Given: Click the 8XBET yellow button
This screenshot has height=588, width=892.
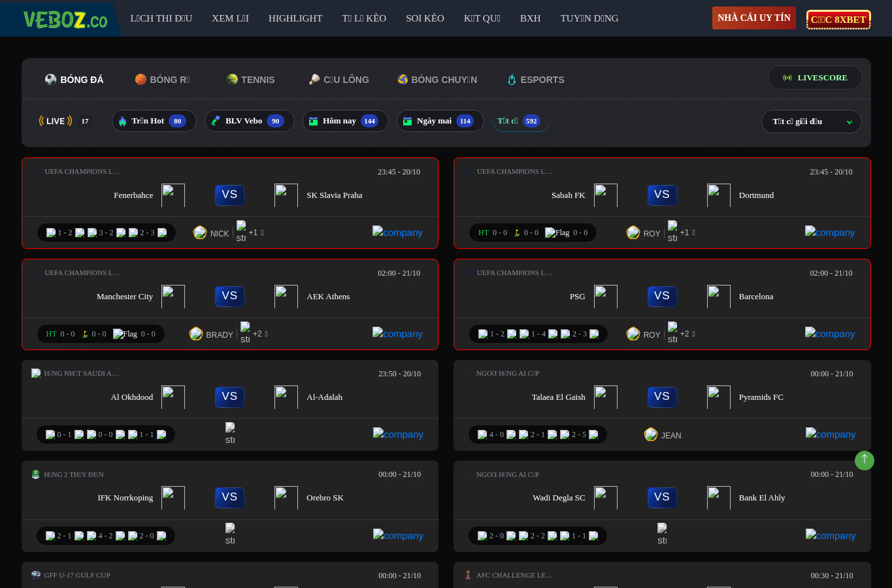Looking at the screenshot, I should (838, 20).
